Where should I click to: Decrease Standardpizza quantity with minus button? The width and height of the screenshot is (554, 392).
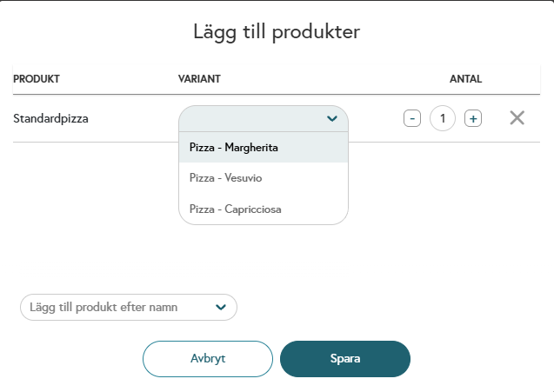point(412,118)
